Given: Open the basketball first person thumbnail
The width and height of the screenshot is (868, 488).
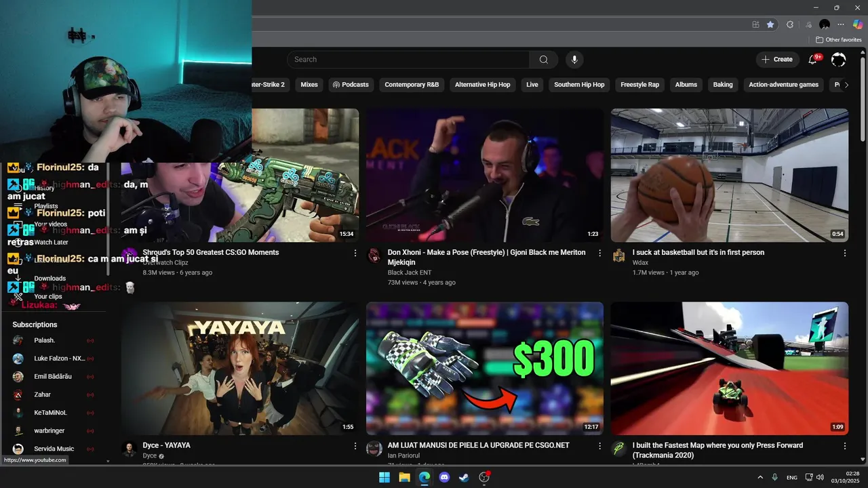Looking at the screenshot, I should [x=730, y=175].
